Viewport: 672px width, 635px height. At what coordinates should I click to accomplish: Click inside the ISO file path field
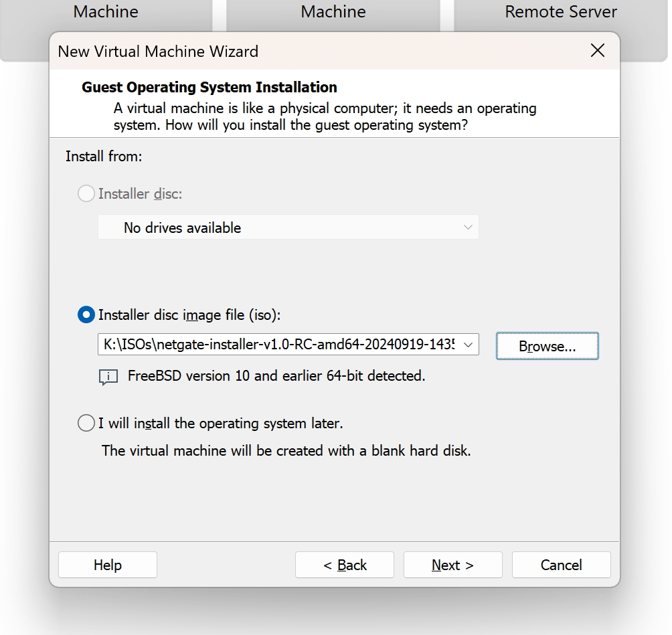point(278,345)
